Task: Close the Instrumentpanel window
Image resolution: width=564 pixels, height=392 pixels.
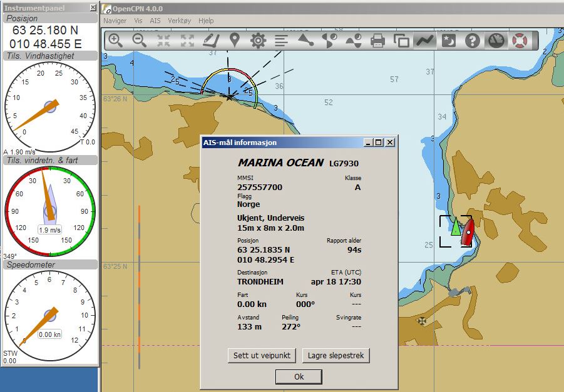Action: point(93,8)
